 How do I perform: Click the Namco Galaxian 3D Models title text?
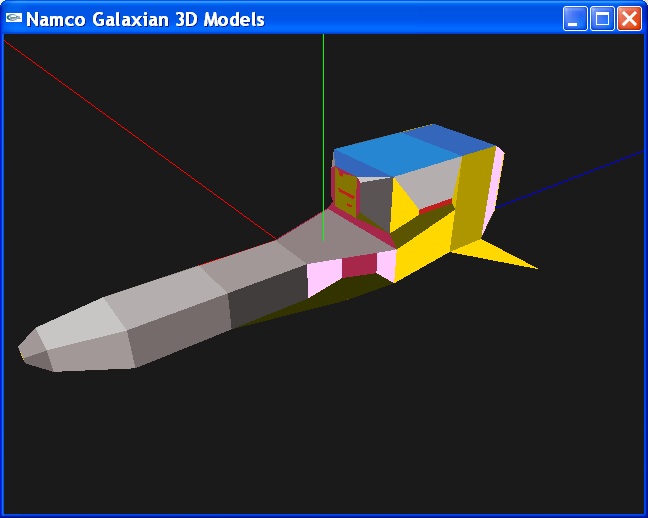pos(145,19)
